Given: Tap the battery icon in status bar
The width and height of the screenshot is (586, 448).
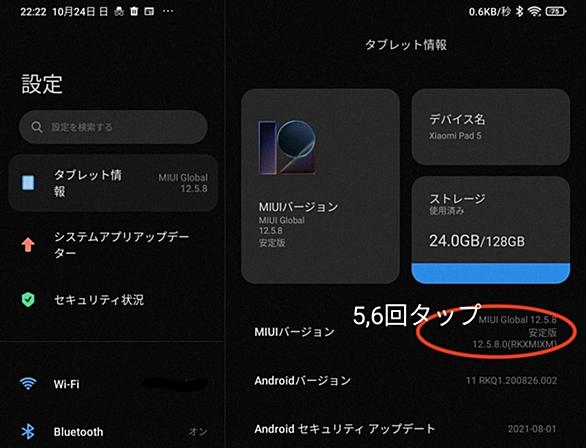Looking at the screenshot, I should point(556,12).
